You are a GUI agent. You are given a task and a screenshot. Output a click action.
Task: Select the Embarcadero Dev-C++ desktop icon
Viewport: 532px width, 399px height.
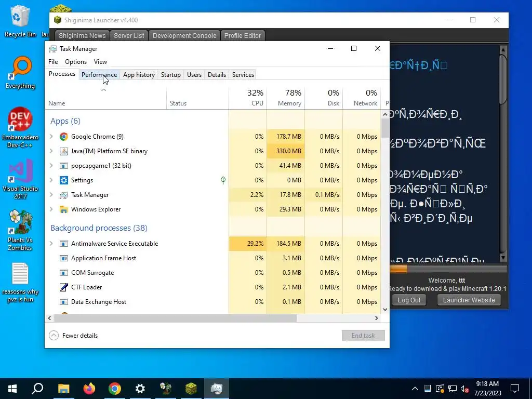[20, 127]
